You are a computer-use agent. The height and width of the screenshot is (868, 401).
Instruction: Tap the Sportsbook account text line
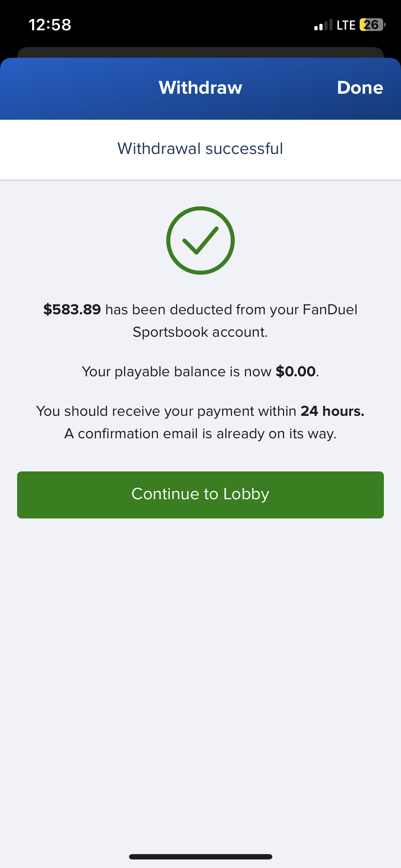200,332
